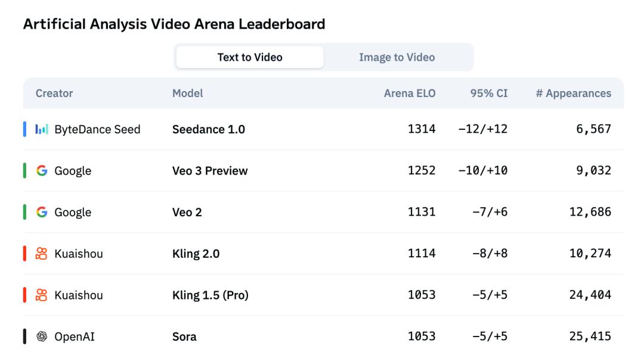Screen dimensions: 644x352
Task: Open the Veo 3 Preview model entry
Action: [210, 171]
